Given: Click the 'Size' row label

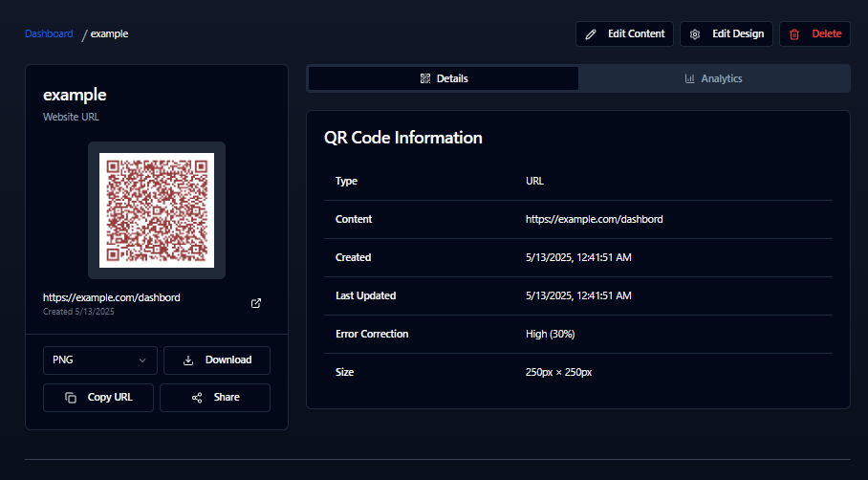Looking at the screenshot, I should [x=344, y=372].
